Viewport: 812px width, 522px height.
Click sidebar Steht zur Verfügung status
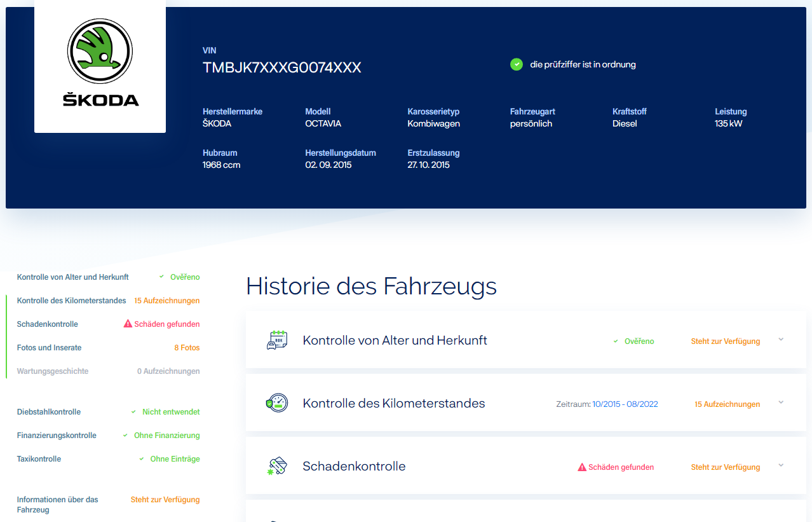pos(165,500)
